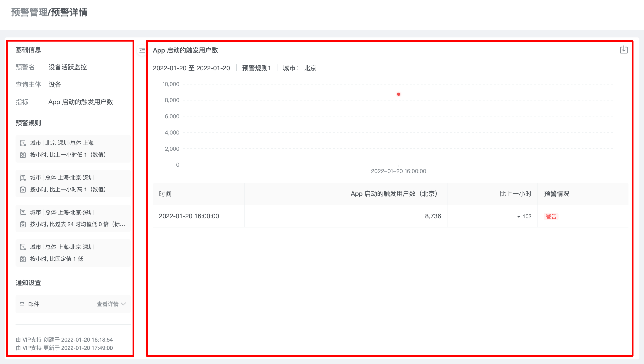Go to 预警管理 breadcrumb

tap(29, 12)
